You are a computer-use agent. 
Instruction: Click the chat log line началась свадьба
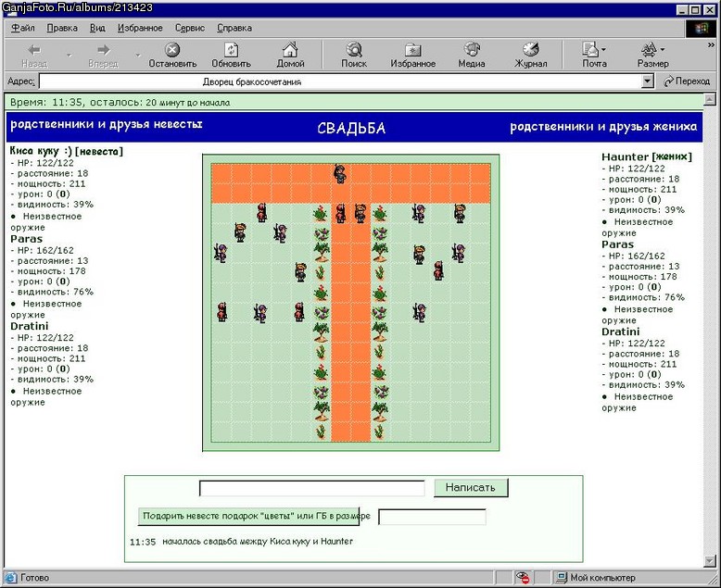pyautogui.click(x=258, y=542)
